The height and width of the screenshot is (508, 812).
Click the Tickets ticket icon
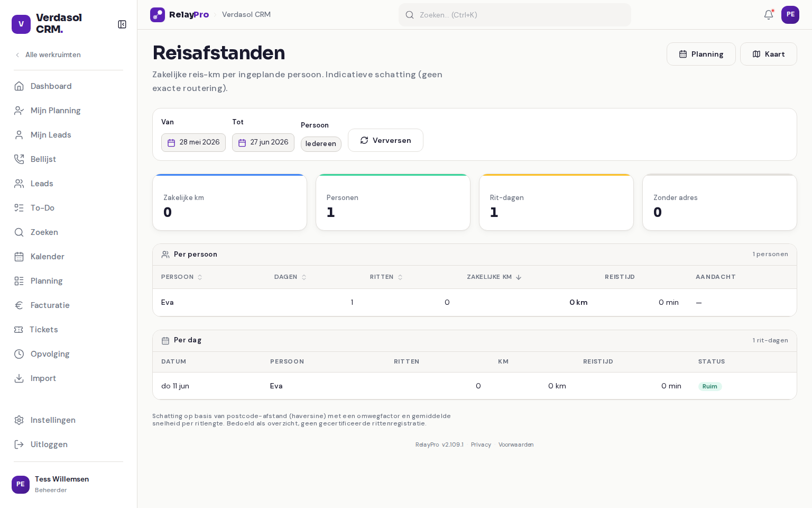(x=19, y=330)
